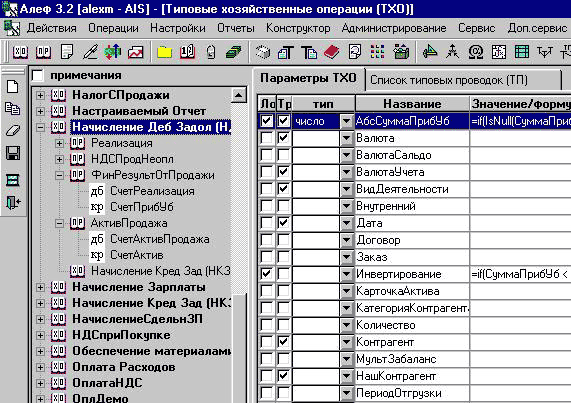571x403 pixels.
Task: Open the Отчеты menu
Action: (236, 28)
